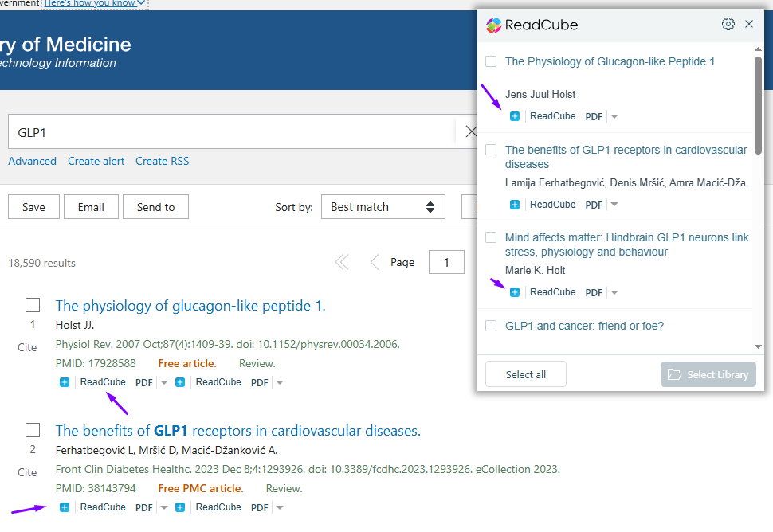Click the Advanced search link
773x532 pixels.
pos(33,161)
